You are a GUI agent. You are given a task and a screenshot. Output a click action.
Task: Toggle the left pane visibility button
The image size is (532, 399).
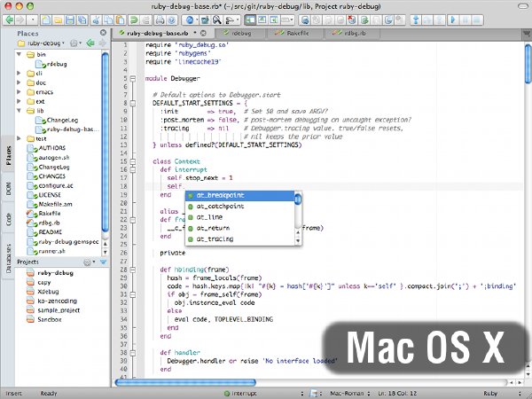(x=250, y=20)
